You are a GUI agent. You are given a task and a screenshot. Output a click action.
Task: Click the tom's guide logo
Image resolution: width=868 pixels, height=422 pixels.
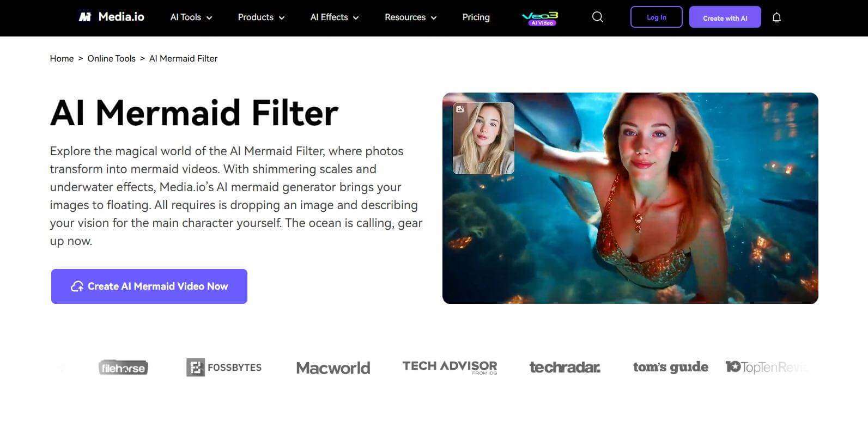pyautogui.click(x=671, y=368)
